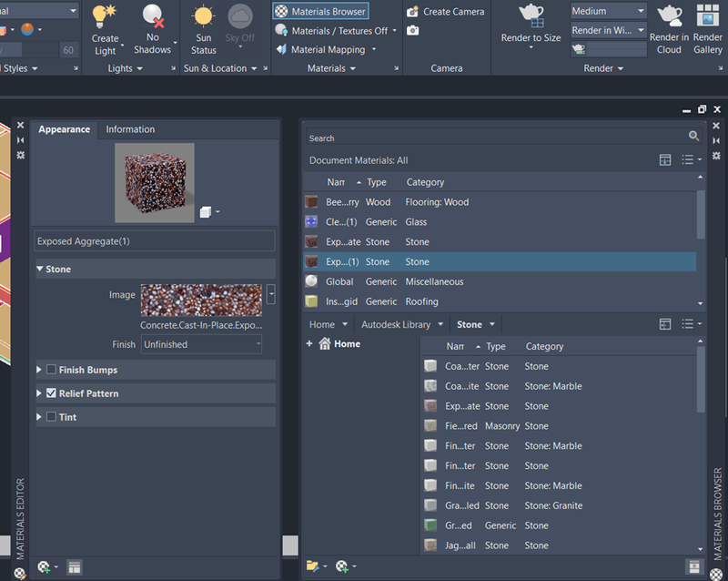The image size is (728, 581).
Task: Expand the Finish Bumps section
Action: click(x=39, y=370)
